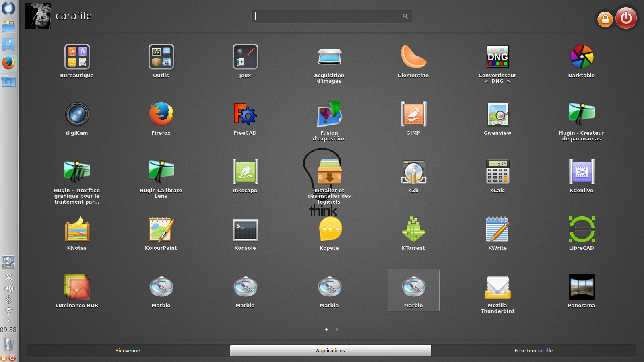Image resolution: width=644 pixels, height=362 pixels.
Task: Open KTorrent
Action: (413, 234)
